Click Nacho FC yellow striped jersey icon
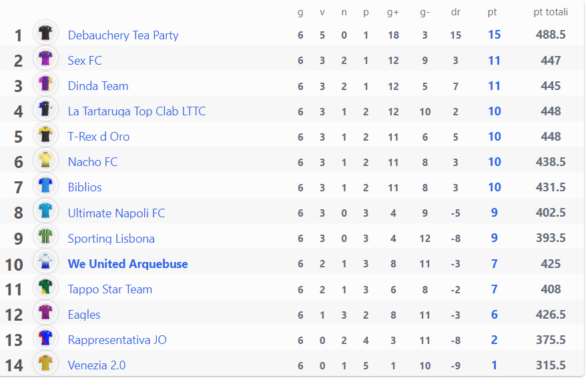Viewport: 588px width, 382px height. point(45,160)
